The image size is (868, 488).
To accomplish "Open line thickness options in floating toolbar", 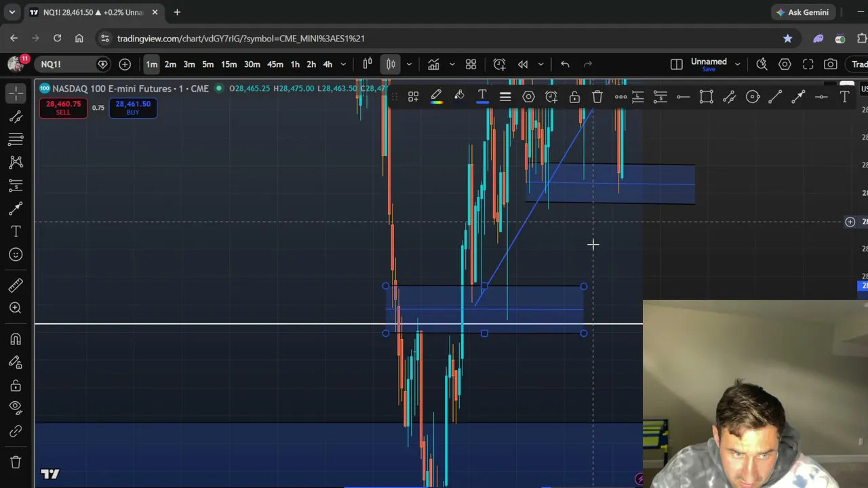I will click(x=505, y=97).
